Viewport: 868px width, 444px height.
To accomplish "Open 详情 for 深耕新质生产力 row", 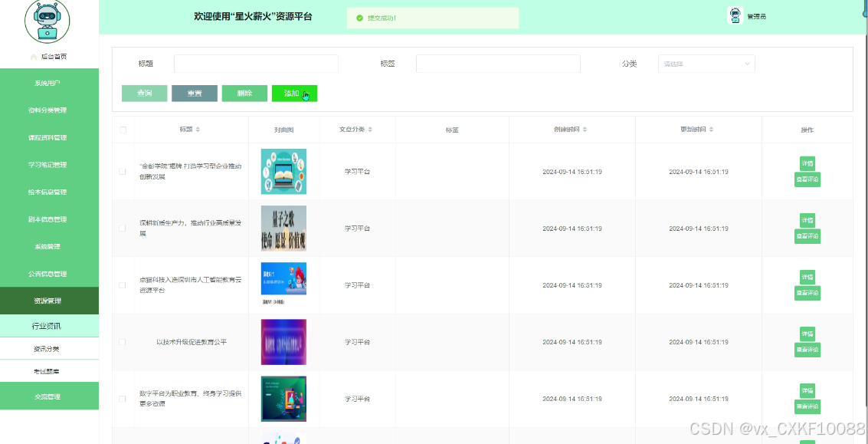I will tap(807, 220).
